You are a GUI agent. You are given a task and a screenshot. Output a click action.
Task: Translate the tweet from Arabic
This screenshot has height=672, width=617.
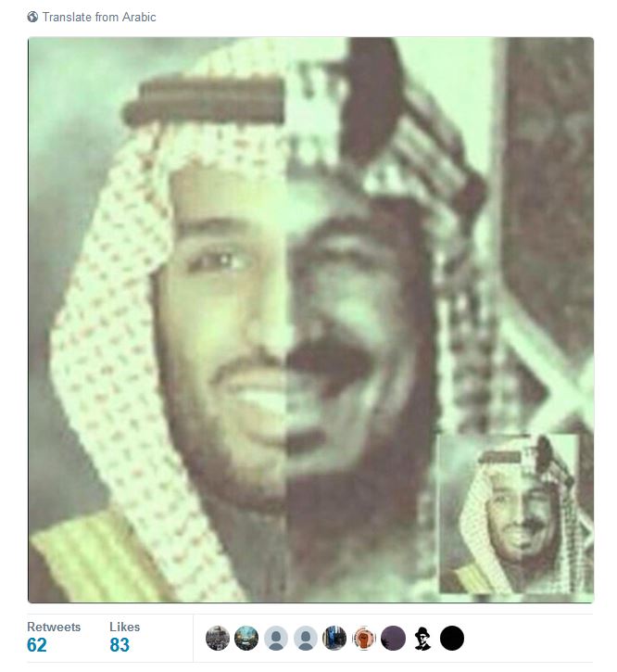click(99, 17)
